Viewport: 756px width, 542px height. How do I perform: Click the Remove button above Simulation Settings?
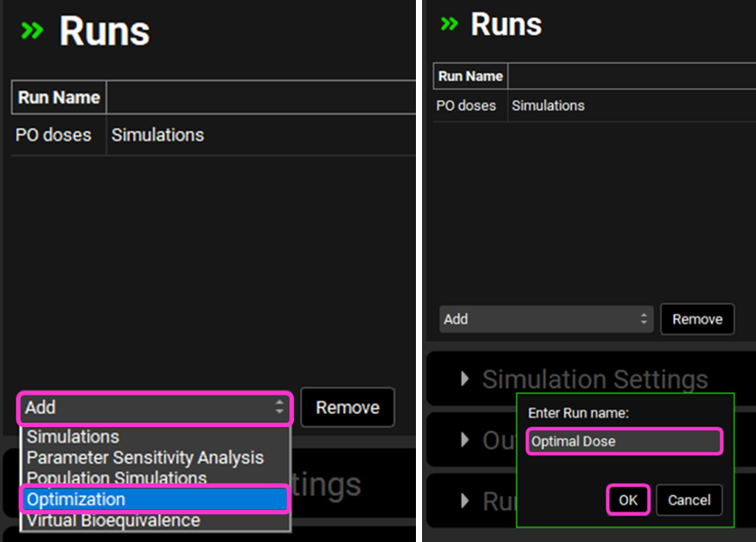pyautogui.click(x=697, y=319)
